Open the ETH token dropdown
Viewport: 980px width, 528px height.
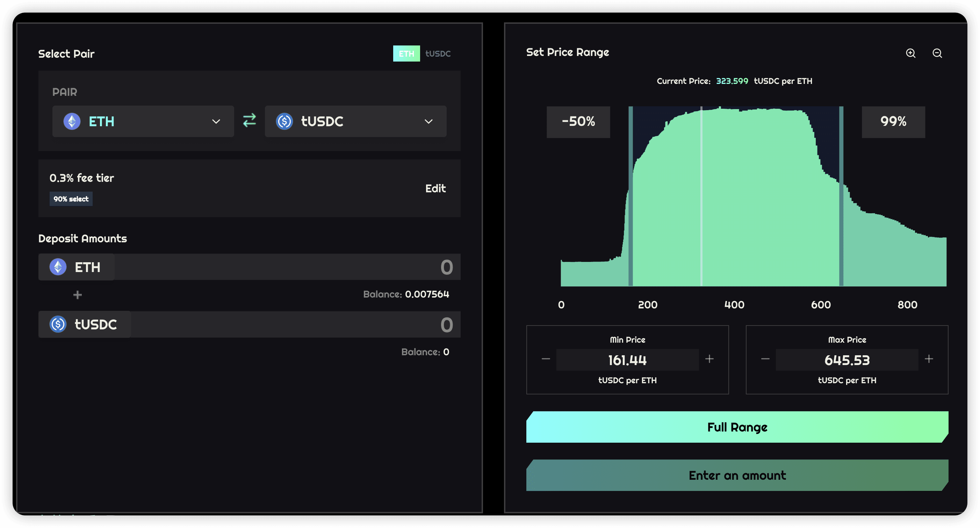click(x=216, y=121)
